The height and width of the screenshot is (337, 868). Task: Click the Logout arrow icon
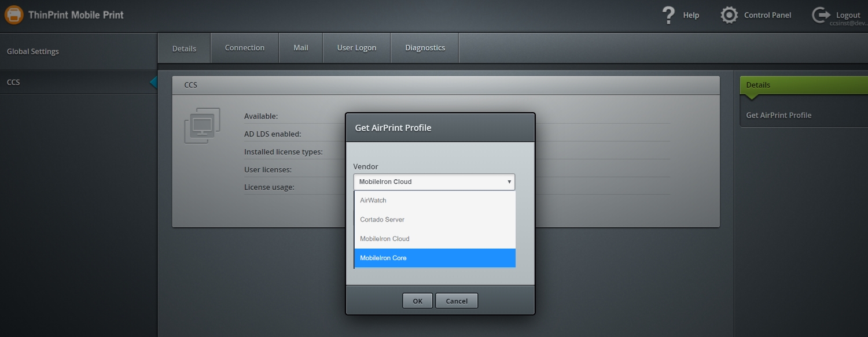821,15
